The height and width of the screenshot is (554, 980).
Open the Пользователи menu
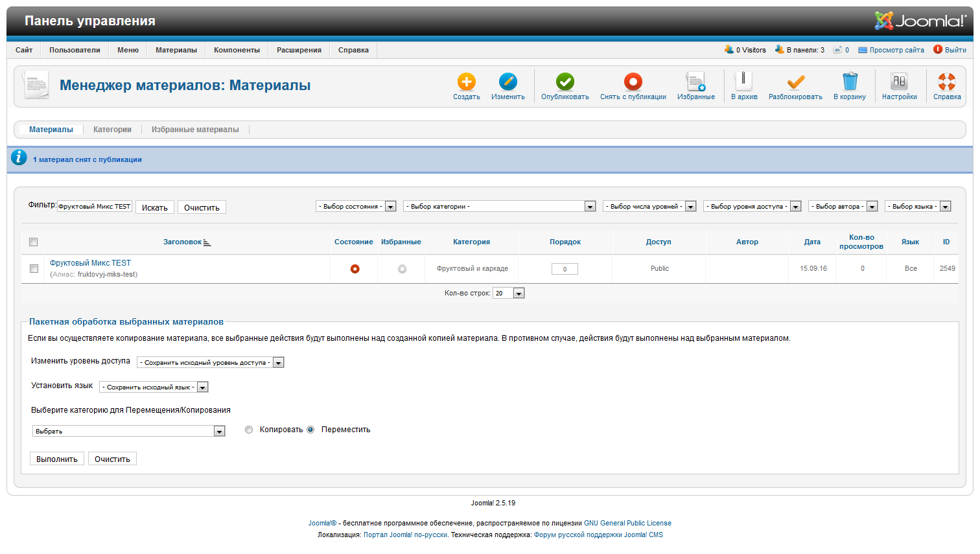coord(75,50)
